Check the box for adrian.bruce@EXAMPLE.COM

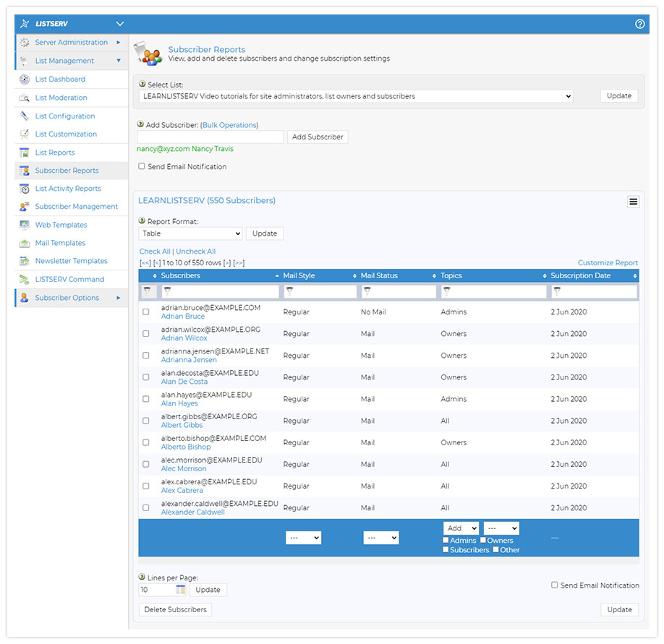pyautogui.click(x=145, y=312)
